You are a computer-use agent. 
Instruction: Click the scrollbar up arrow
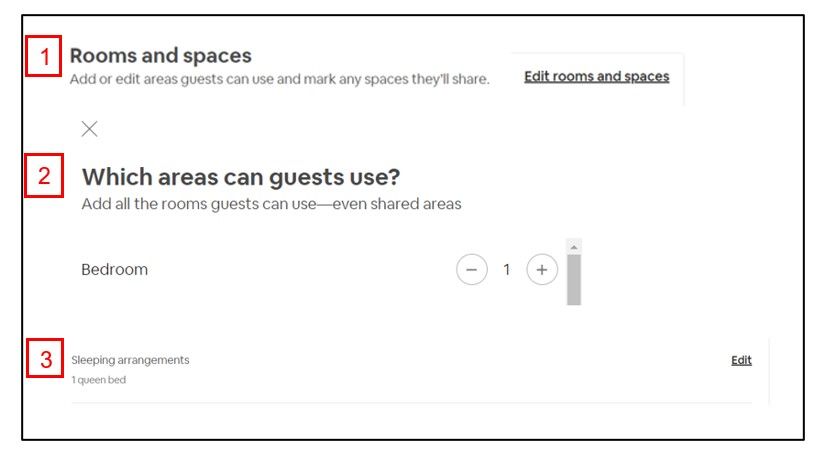click(573, 246)
